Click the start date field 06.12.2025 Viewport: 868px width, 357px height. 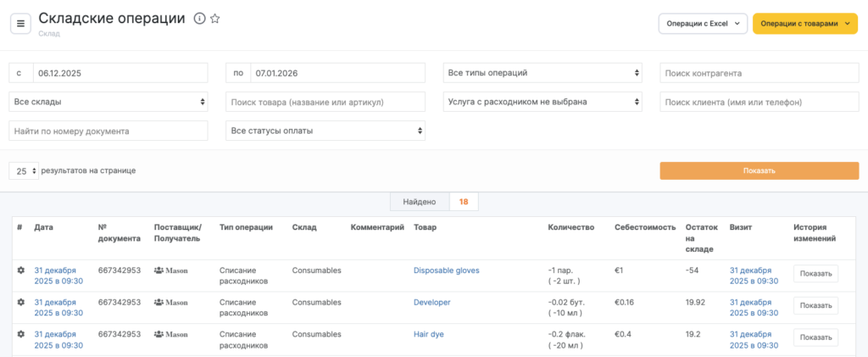click(119, 73)
